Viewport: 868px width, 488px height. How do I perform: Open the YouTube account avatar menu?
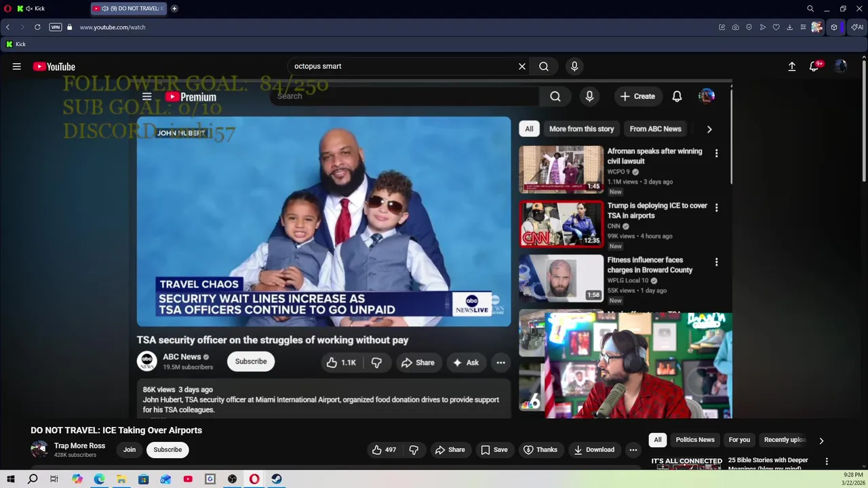coord(841,66)
